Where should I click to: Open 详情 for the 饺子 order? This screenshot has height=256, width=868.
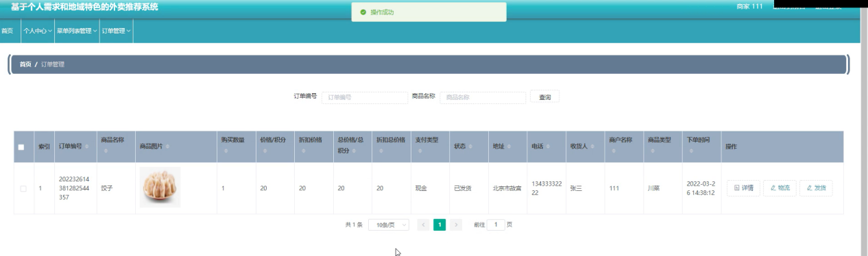click(743, 188)
